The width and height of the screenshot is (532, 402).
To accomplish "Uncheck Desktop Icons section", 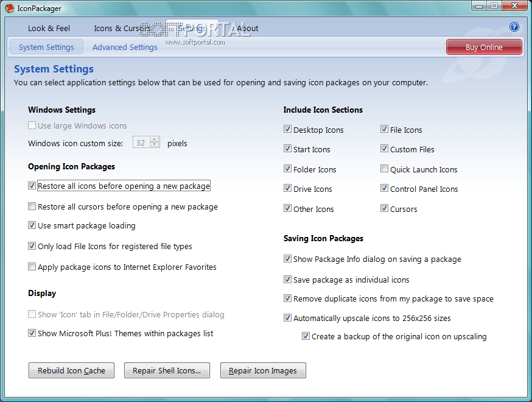I will tap(287, 129).
